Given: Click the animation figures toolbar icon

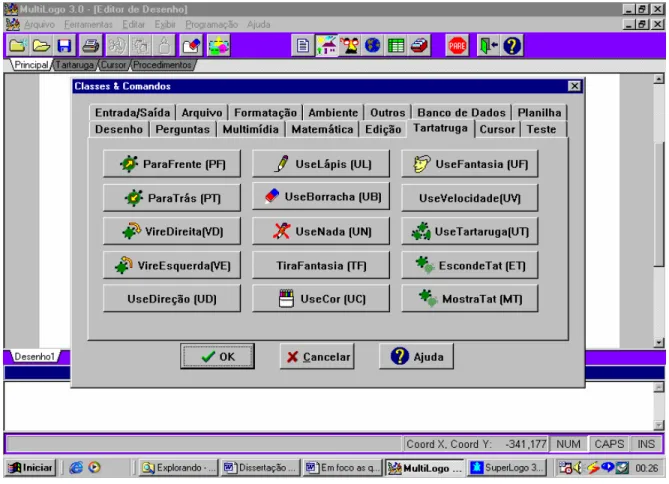Looking at the screenshot, I should click(x=349, y=45).
